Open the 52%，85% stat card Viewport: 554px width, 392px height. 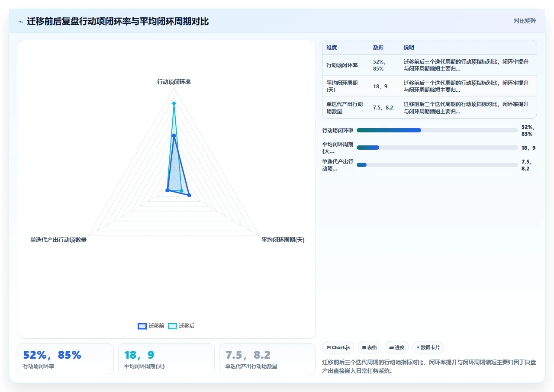pyautogui.click(x=65, y=359)
